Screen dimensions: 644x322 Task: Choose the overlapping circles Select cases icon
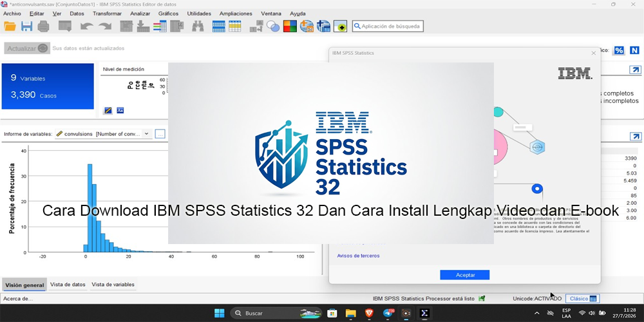(x=273, y=26)
